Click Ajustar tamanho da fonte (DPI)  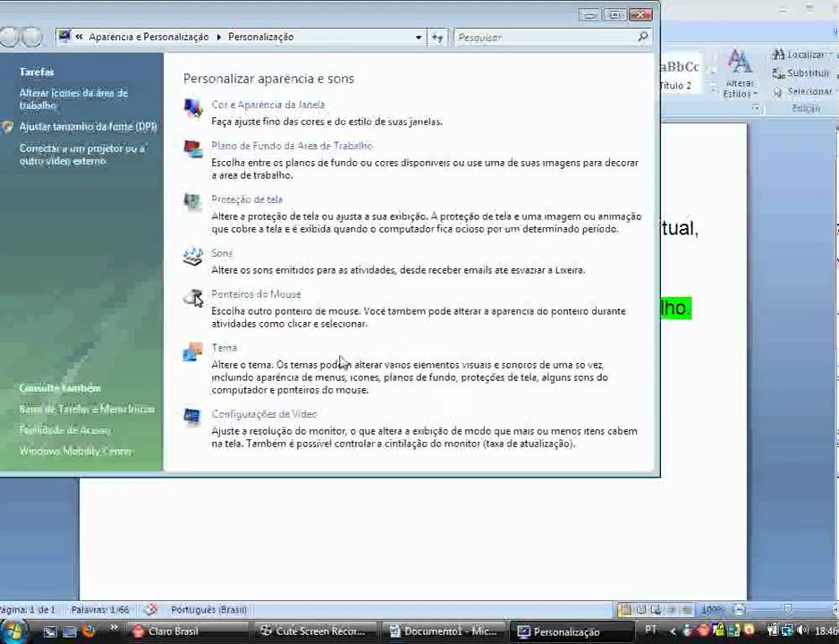[x=89, y=127]
